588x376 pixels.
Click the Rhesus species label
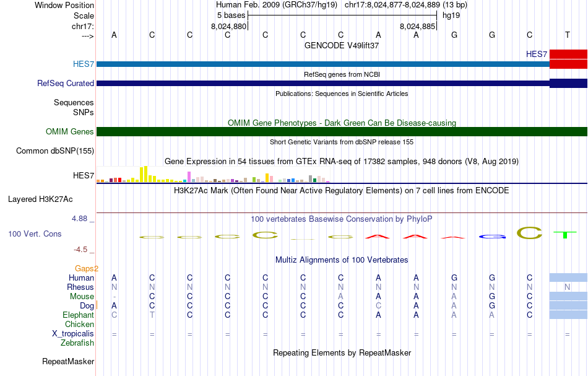click(x=80, y=287)
